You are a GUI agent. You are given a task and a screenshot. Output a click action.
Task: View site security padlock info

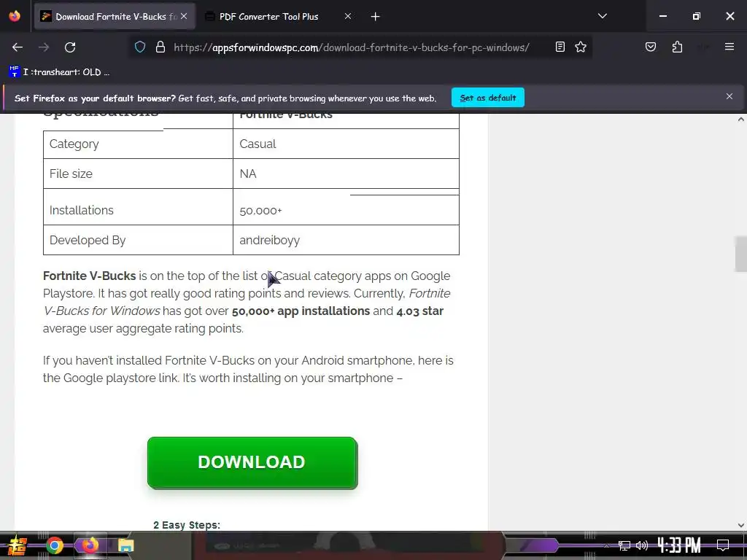[160, 47]
